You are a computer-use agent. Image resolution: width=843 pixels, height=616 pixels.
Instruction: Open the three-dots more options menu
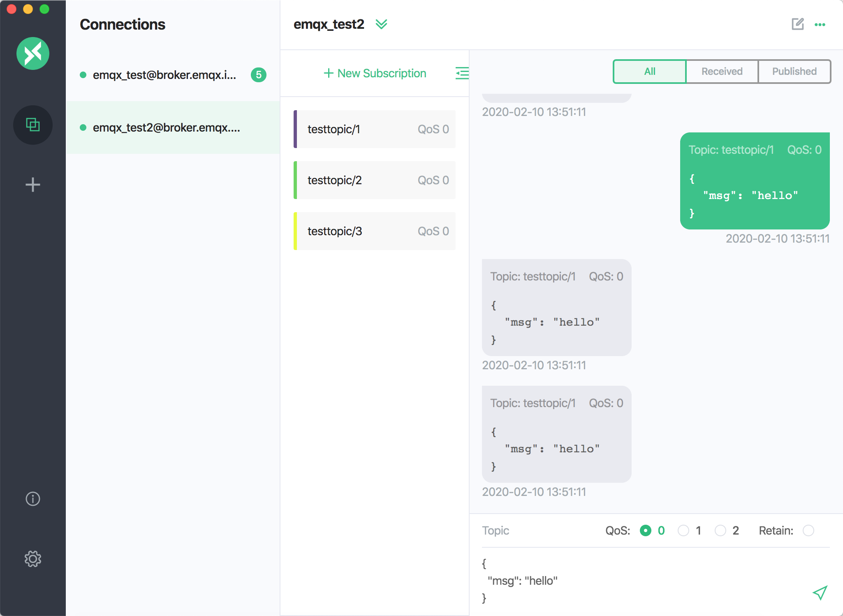click(x=820, y=25)
